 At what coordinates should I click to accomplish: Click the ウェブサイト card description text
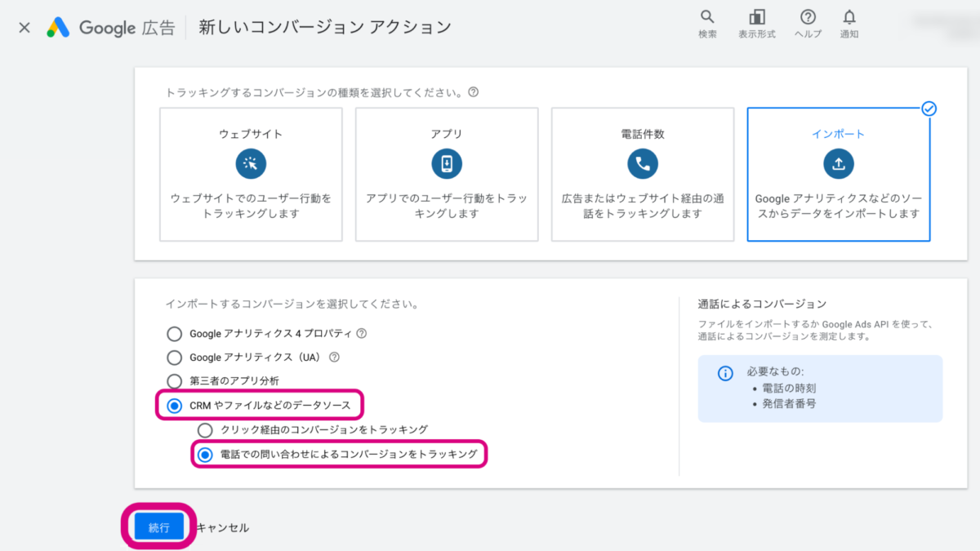pos(251,206)
